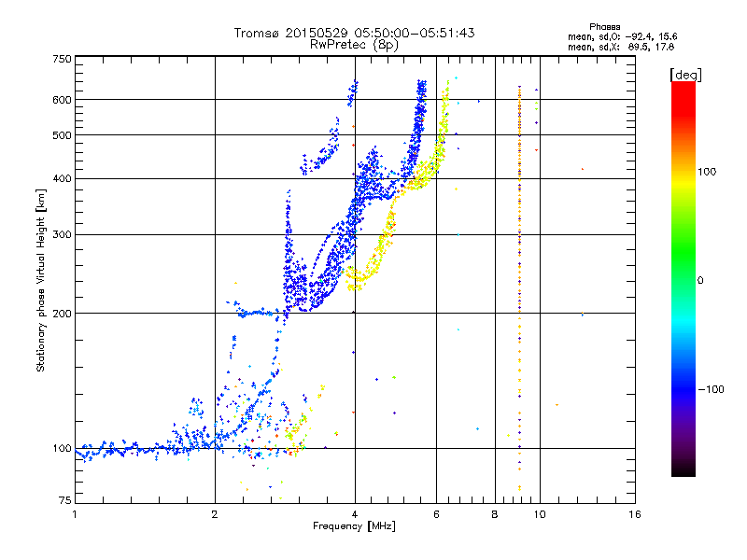Click the colorbar label '-100'
Image resolution: width=747 pixels, height=560 pixels.
tap(711, 389)
